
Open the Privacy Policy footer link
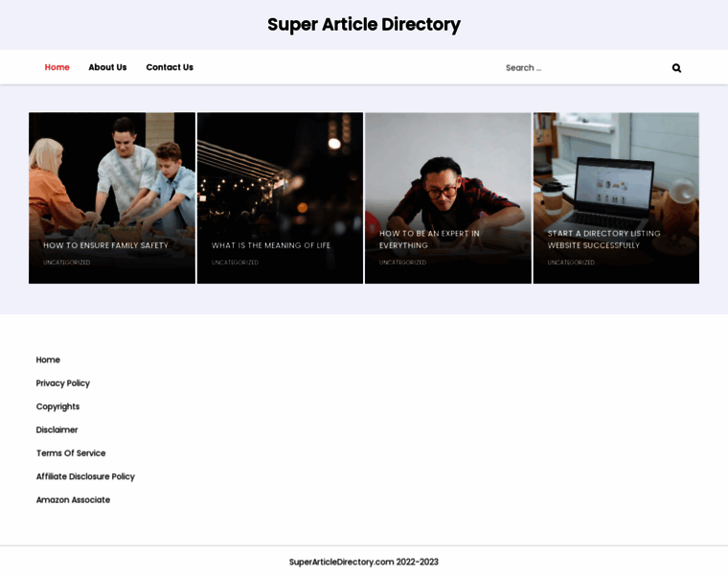63,383
